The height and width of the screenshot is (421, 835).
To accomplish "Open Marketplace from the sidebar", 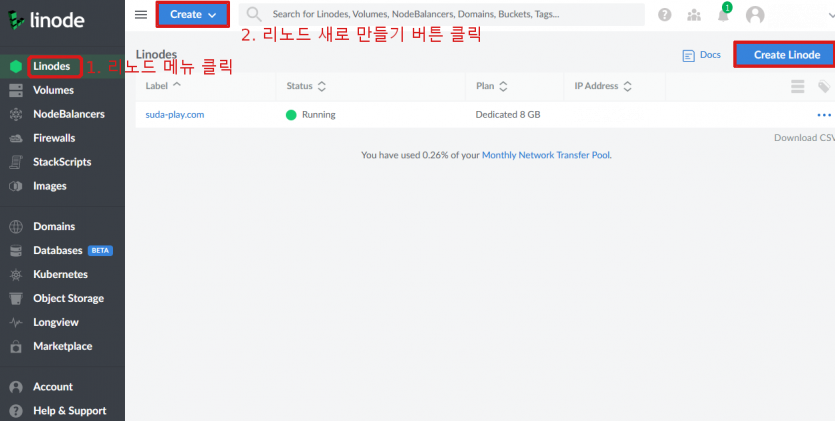I will [62, 346].
